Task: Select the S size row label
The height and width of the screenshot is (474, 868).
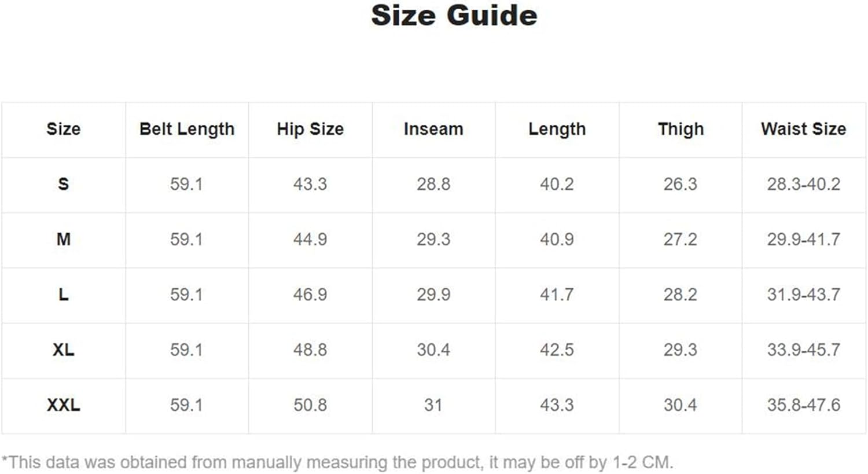Action: point(63,184)
